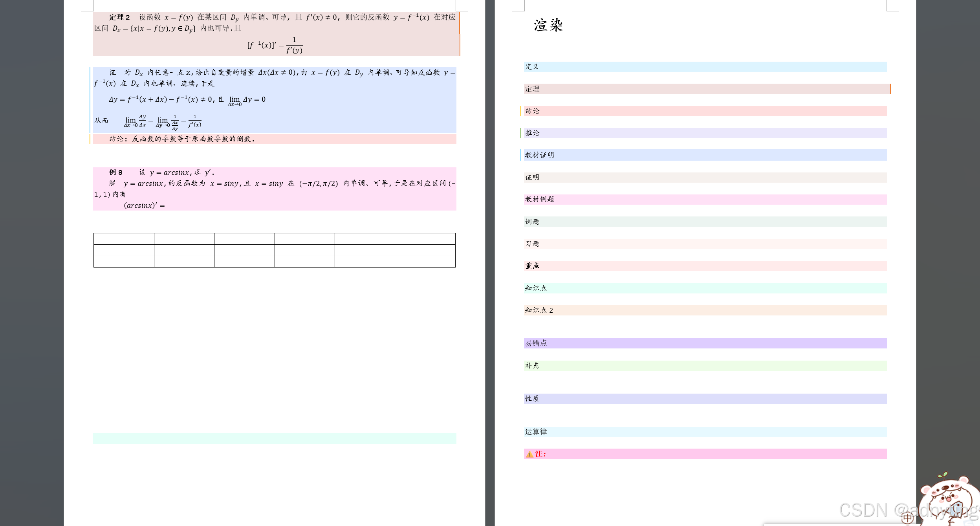Click the lavender 推论 style row
Viewport: 980px width, 526px height.
tap(705, 133)
